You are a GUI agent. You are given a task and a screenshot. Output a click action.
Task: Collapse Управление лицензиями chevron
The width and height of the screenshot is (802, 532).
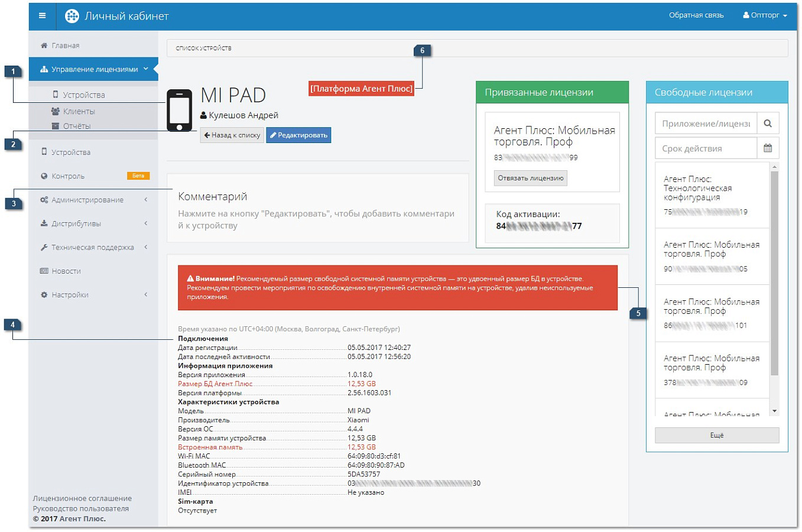click(x=146, y=69)
